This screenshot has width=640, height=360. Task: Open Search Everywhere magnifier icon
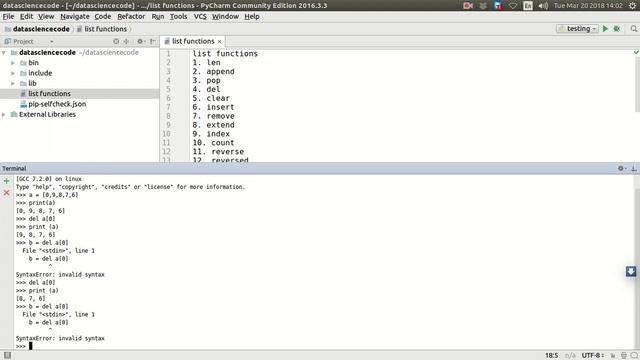point(633,29)
